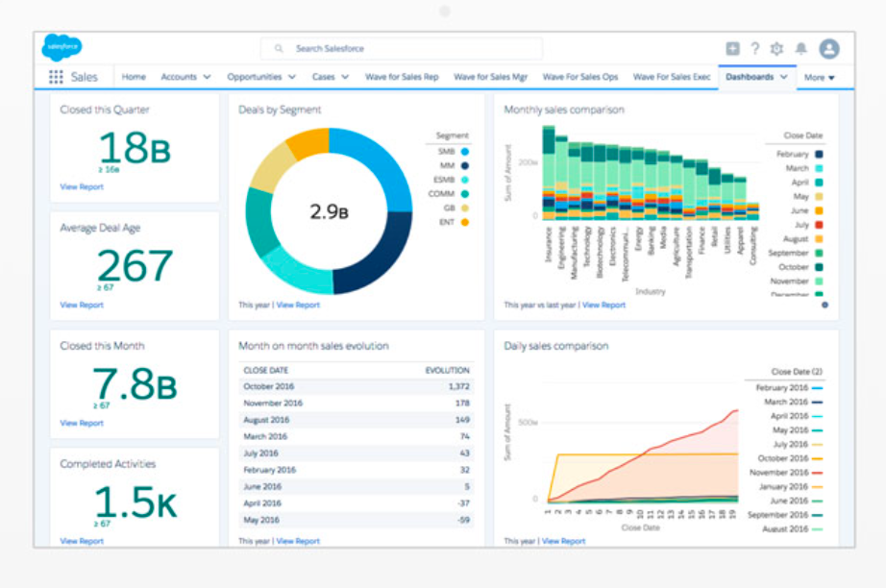Open the App Launcher grid icon

click(56, 77)
